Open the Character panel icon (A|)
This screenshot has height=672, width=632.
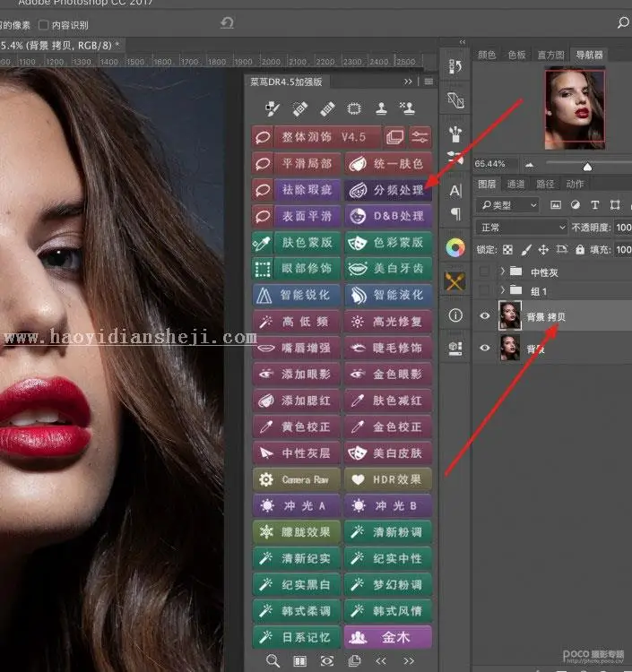(455, 191)
